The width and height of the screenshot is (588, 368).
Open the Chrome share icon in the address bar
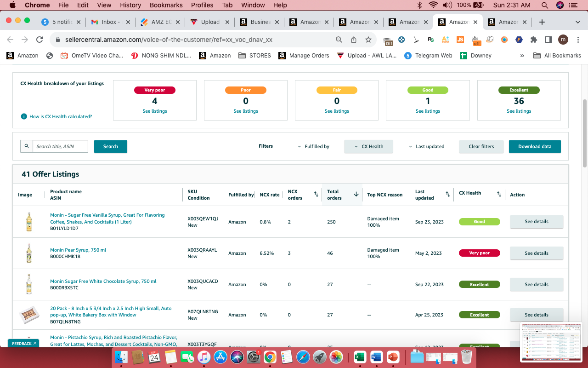[x=354, y=40]
